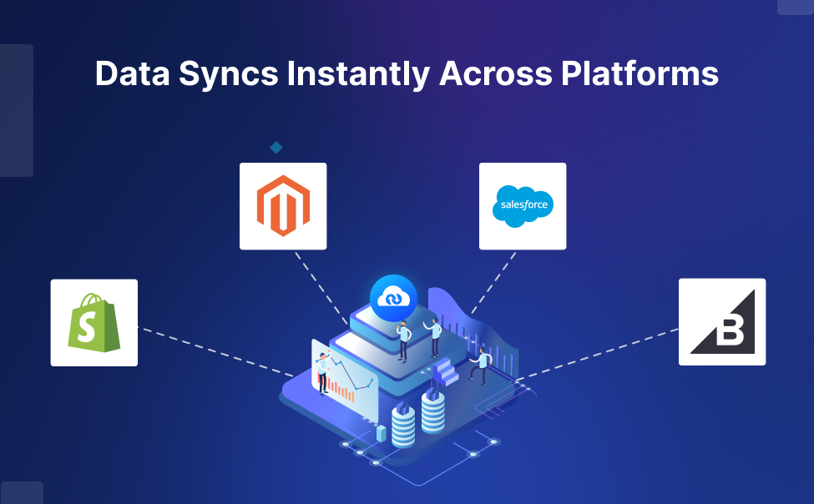Click the black BigCommerce logo tile
Viewport: 814px width, 504px height.
click(x=721, y=322)
